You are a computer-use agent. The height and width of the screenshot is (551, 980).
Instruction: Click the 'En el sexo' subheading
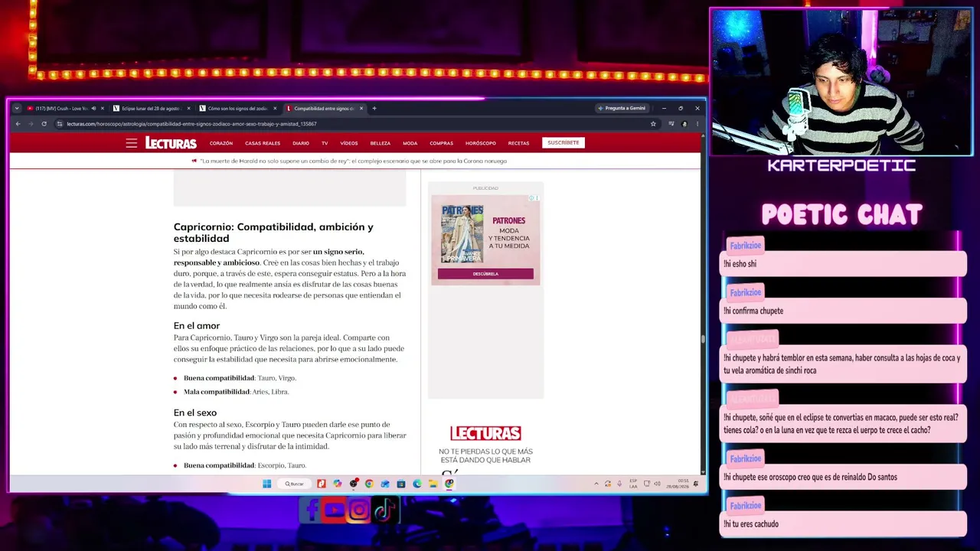pyautogui.click(x=195, y=413)
